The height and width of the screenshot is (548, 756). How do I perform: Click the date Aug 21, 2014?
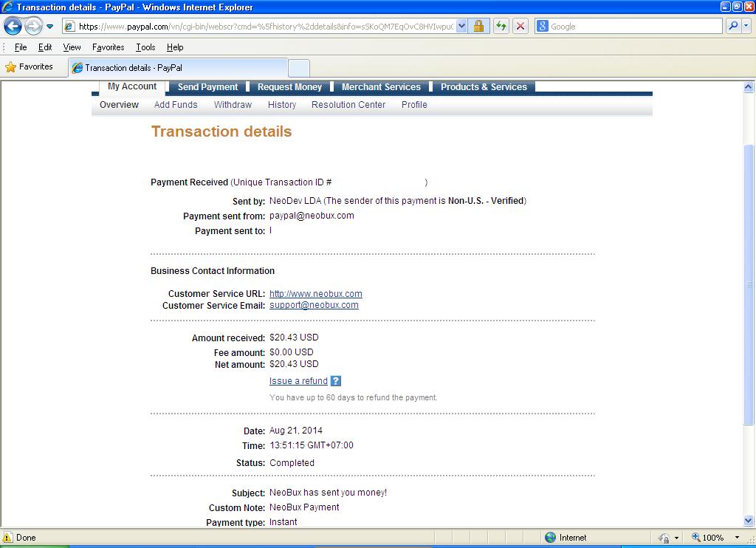(x=295, y=431)
